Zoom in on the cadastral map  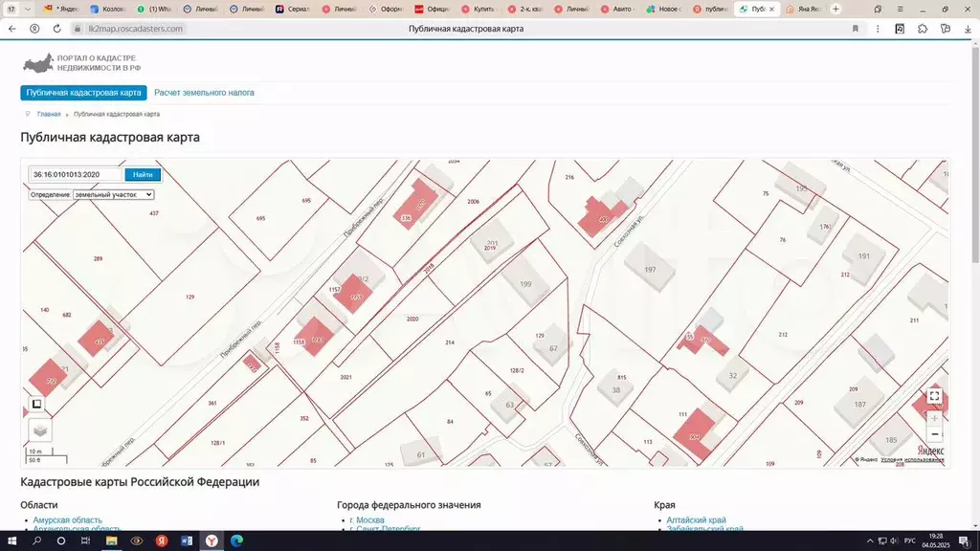pyautogui.click(x=934, y=418)
